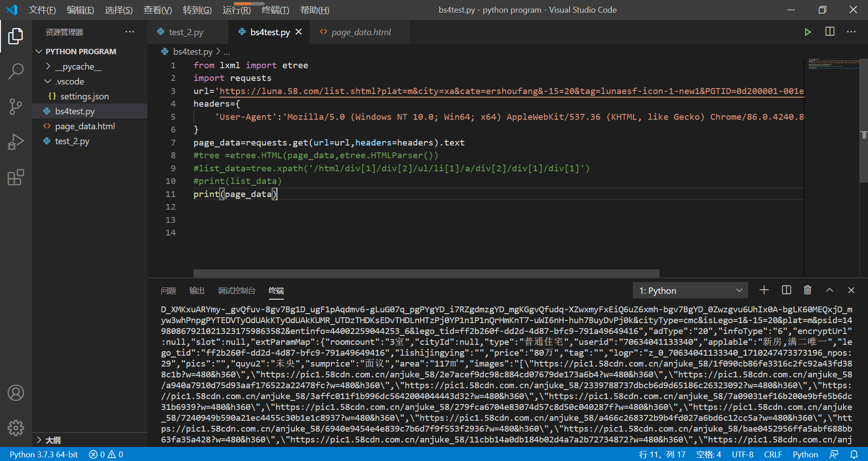Viewport: 868px width, 461px height.
Task: Open the Run and Debug view
Action: coord(16,142)
